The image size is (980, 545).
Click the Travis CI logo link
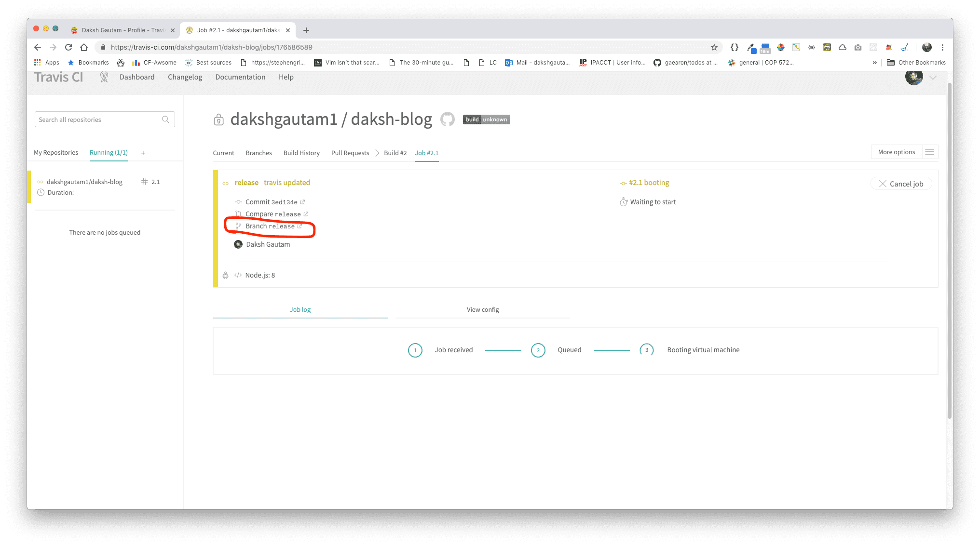point(58,77)
